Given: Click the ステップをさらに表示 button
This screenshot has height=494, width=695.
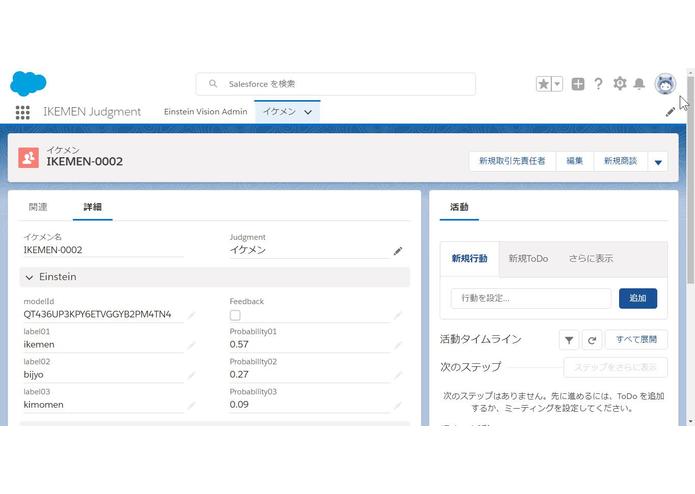Looking at the screenshot, I should [x=616, y=367].
